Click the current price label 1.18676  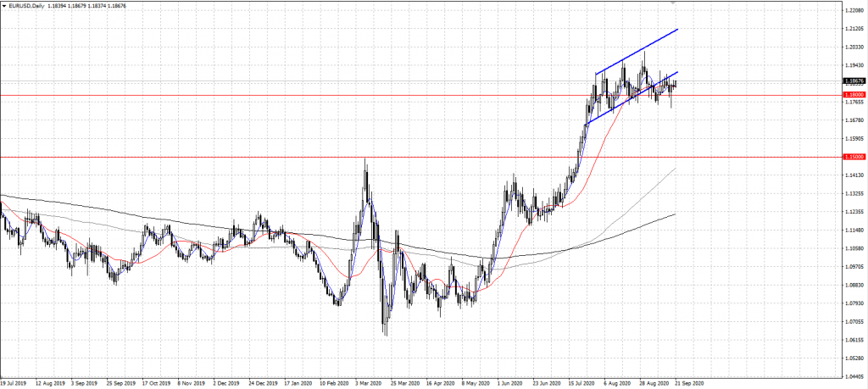853,81
